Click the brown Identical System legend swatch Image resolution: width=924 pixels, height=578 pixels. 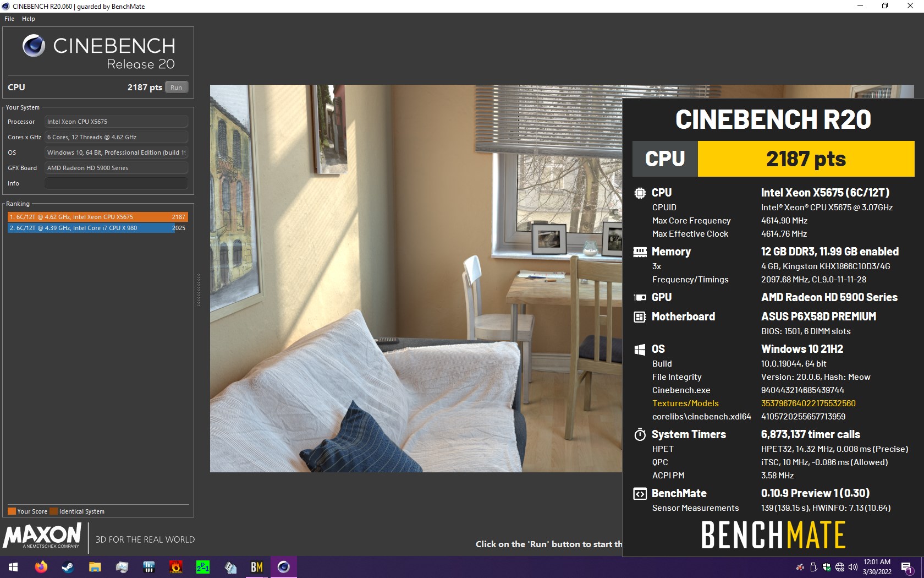[x=53, y=511]
